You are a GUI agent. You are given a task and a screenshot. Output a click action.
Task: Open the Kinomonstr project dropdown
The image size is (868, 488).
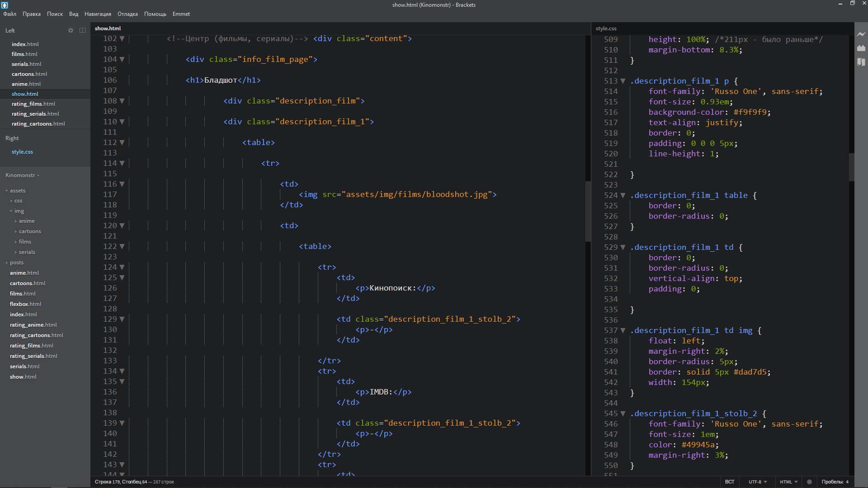(x=22, y=175)
